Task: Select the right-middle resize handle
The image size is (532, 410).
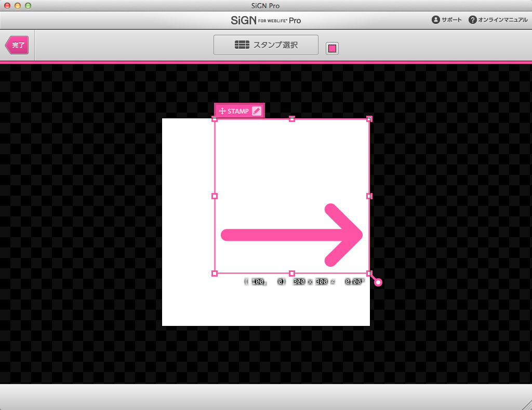Action: pos(369,196)
